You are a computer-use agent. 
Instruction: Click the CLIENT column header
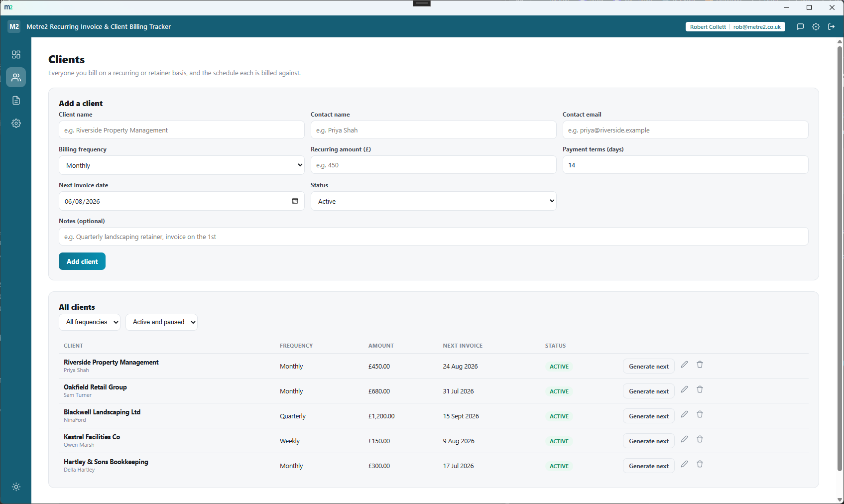pos(73,346)
